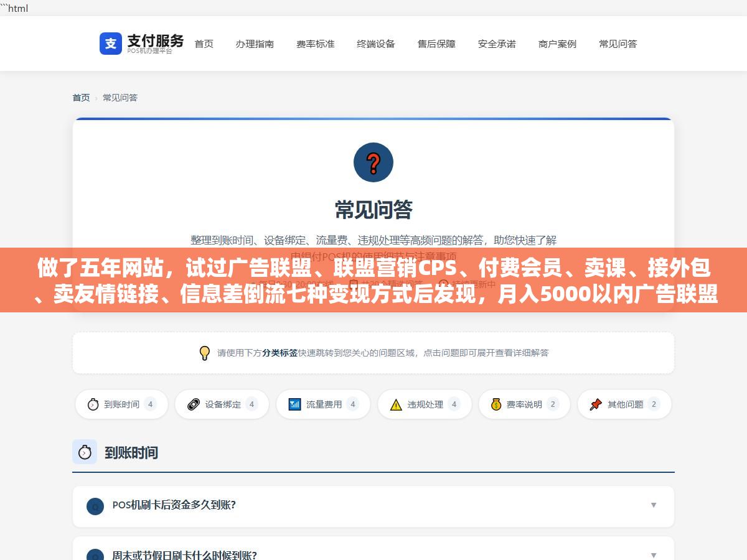Click count badge 4 on 到账时间 tag

[150, 404]
